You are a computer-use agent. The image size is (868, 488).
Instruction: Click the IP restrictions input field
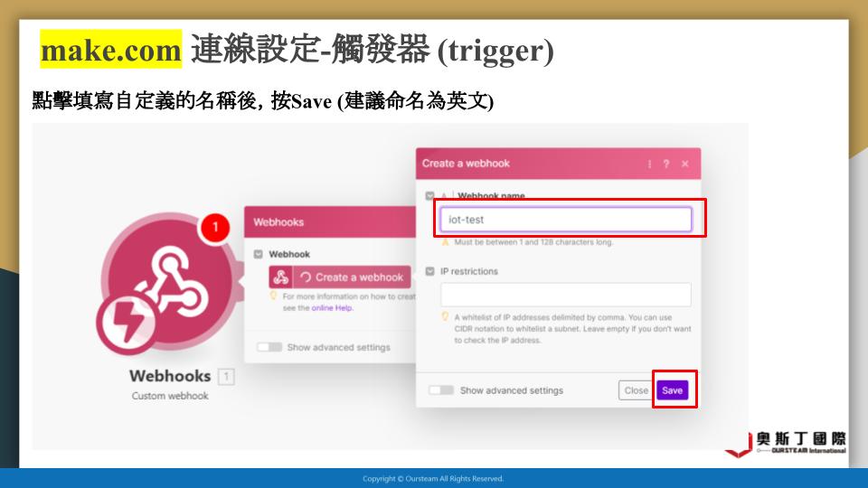pos(566,295)
